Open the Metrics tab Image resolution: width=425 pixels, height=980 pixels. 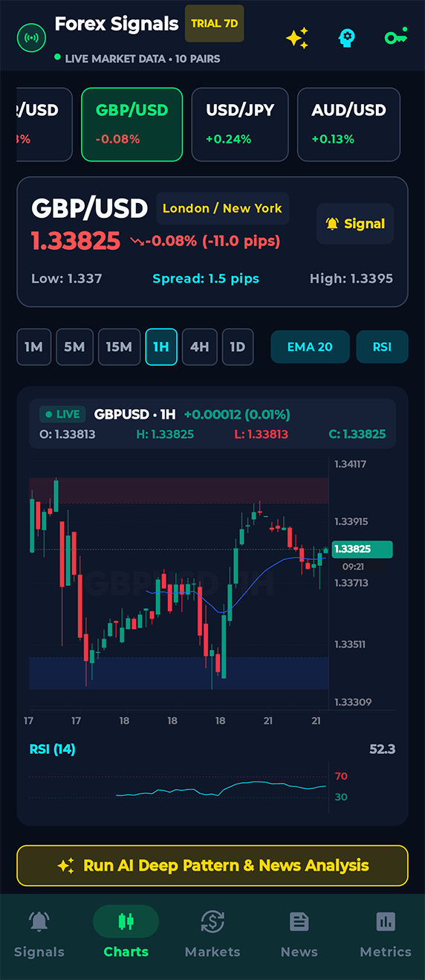coord(386,935)
